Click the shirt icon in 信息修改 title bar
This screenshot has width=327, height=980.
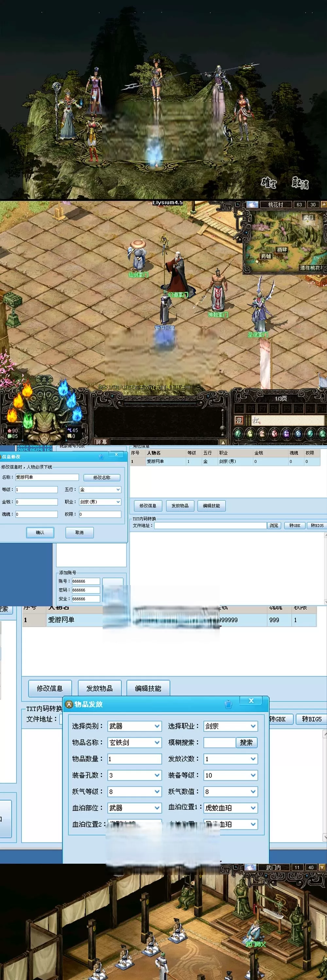point(101,457)
